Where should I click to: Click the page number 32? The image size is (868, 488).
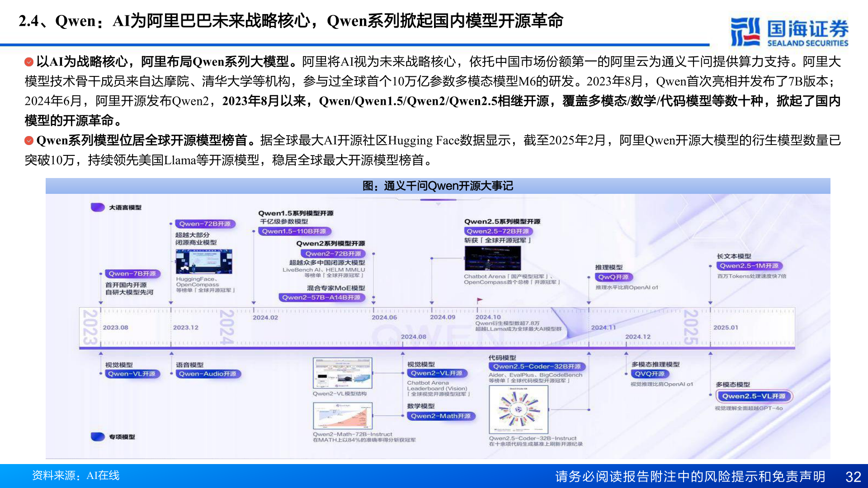point(853,477)
